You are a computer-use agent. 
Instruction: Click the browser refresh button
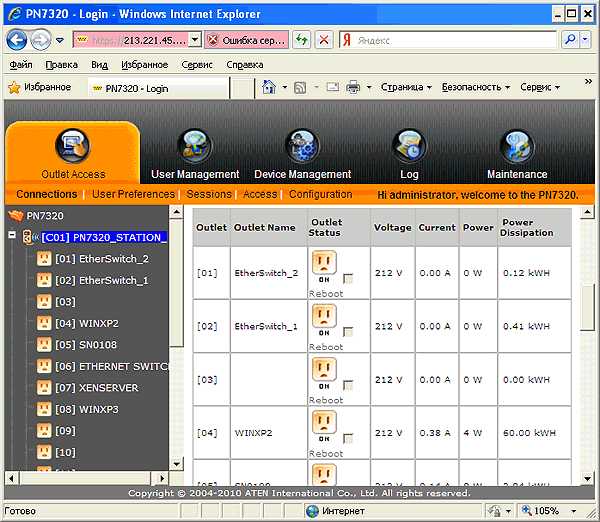coord(301,40)
